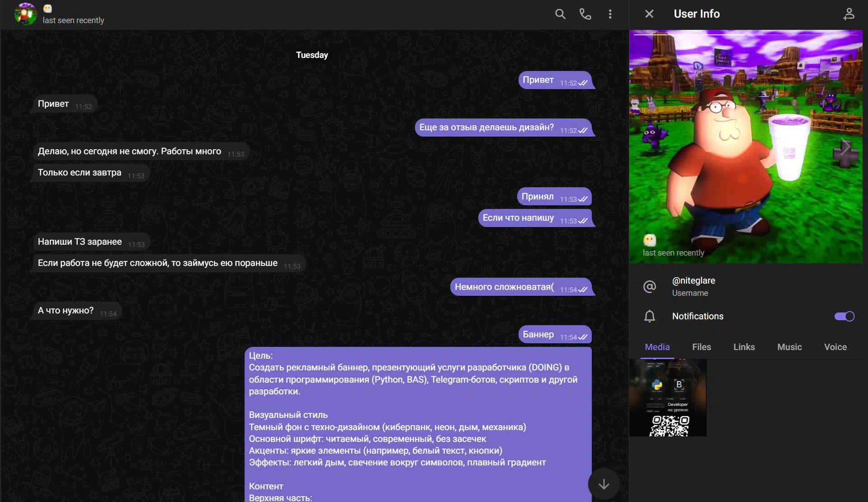The height and width of the screenshot is (502, 868).
Task: Open the chat avatar in the header
Action: (25, 14)
